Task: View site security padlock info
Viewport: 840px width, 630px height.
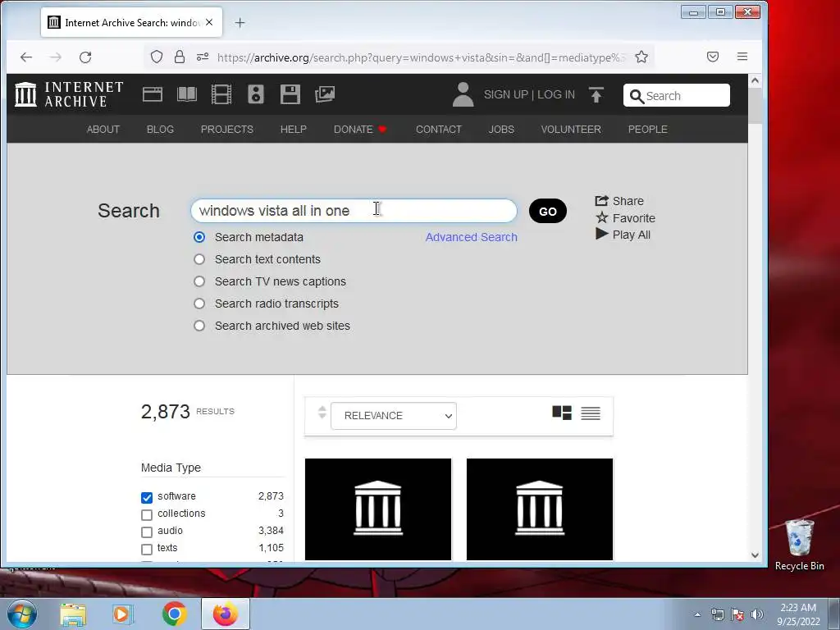Action: [x=180, y=57]
